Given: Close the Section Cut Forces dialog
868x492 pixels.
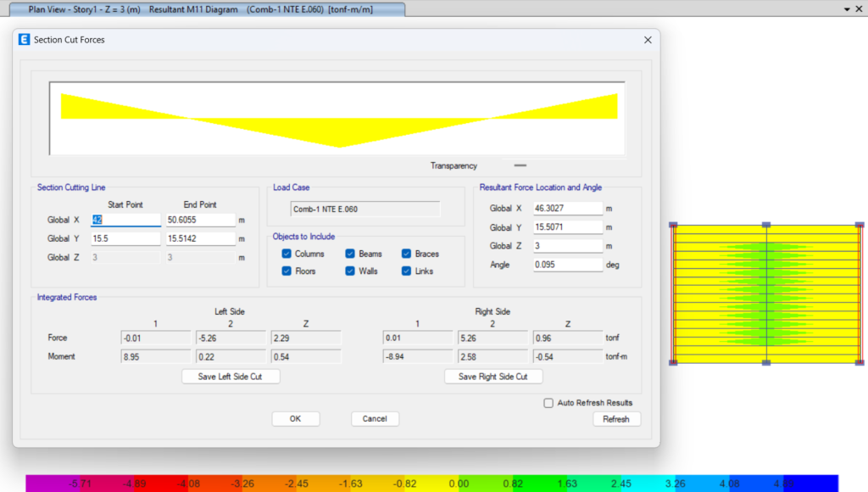Looking at the screenshot, I should point(648,40).
